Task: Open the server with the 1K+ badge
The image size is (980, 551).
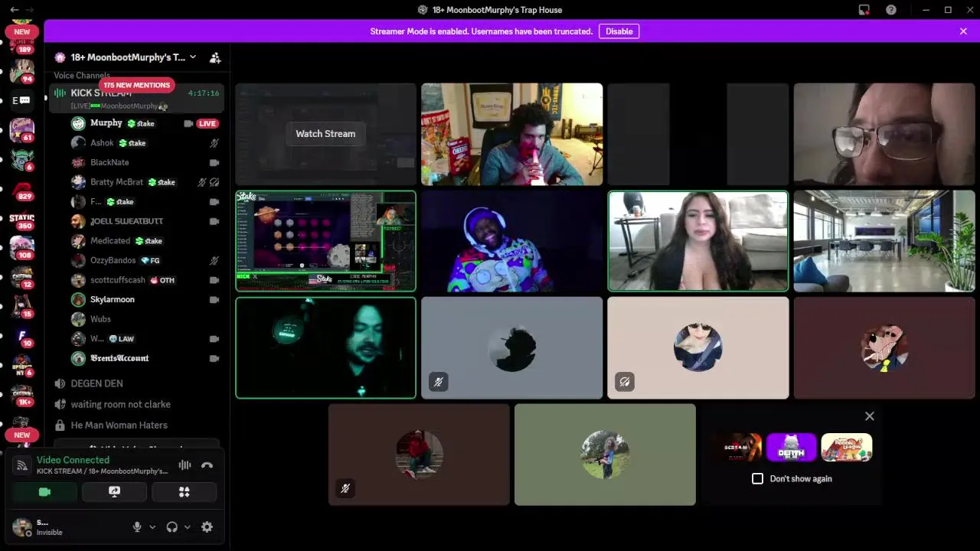Action: (22, 394)
